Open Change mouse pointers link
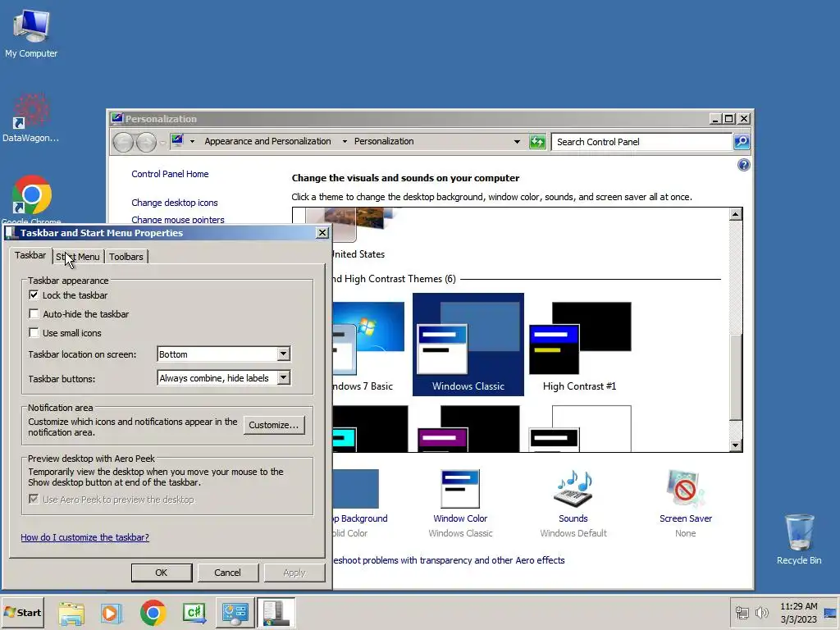 coord(178,220)
